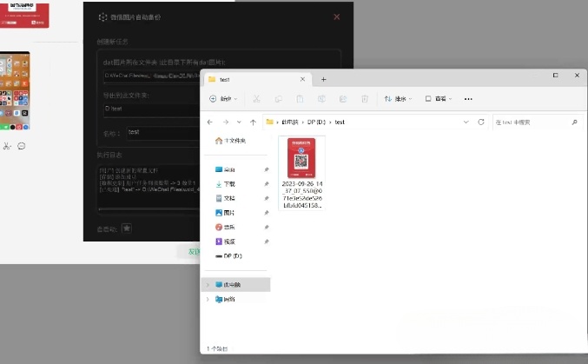
Task: Expand This PC (此电脑) tree node
Action: (x=207, y=284)
